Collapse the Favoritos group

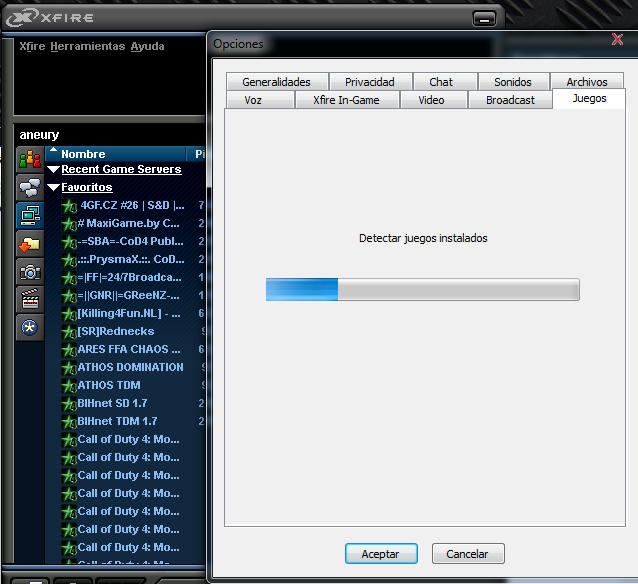(x=53, y=187)
